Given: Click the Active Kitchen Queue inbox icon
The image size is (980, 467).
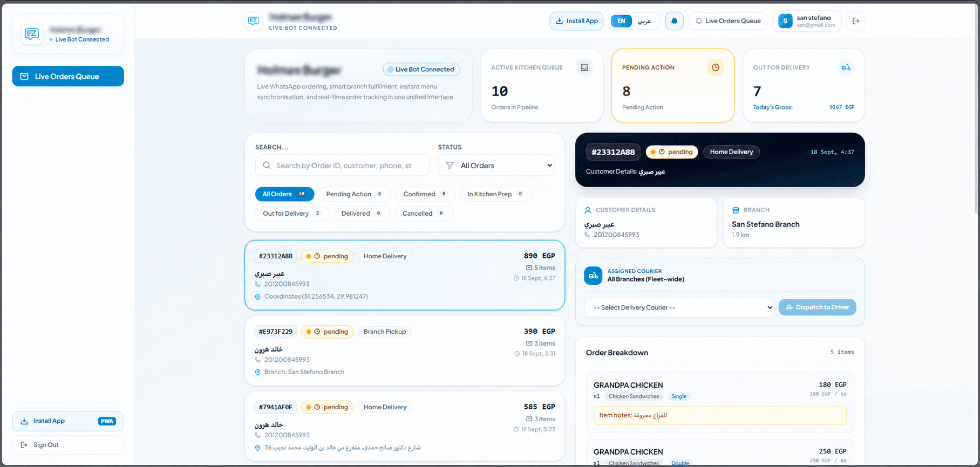Looking at the screenshot, I should 584,67.
